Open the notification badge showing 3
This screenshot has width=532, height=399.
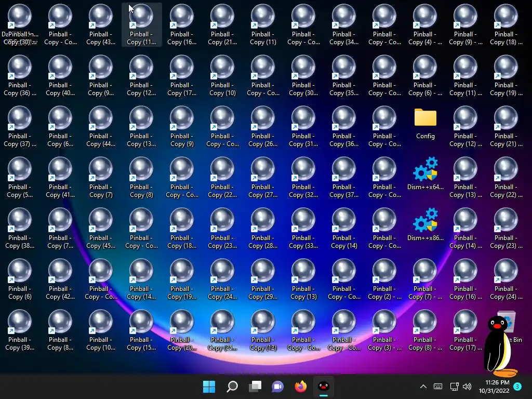[518, 387]
